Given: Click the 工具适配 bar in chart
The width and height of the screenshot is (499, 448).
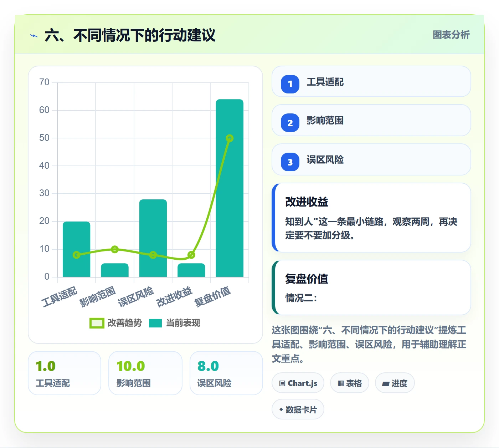Looking at the screenshot, I should point(77,249).
